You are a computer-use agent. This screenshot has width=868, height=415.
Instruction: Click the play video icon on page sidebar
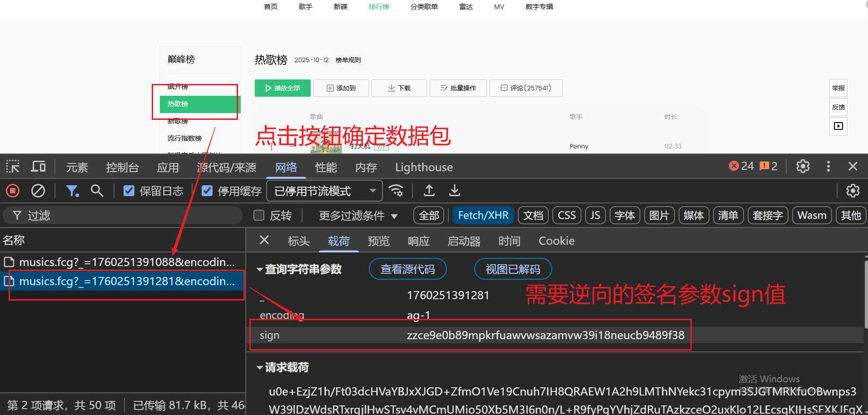point(838,126)
